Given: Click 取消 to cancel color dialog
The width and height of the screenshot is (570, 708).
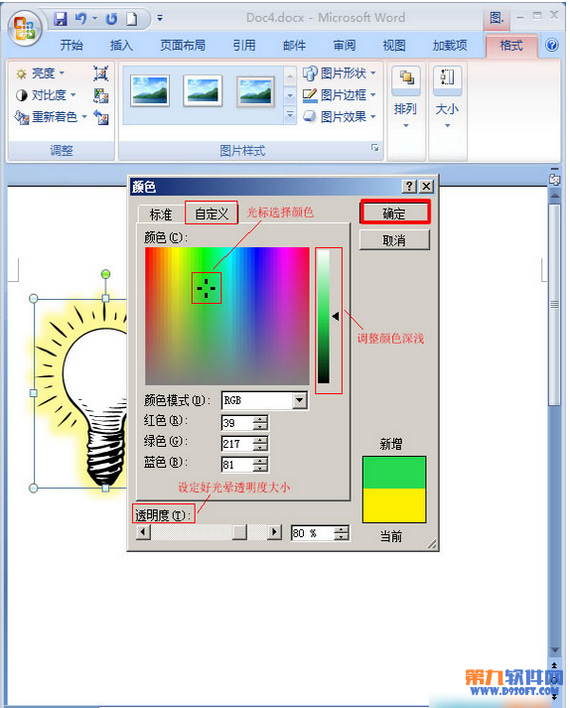Looking at the screenshot, I should (x=394, y=241).
